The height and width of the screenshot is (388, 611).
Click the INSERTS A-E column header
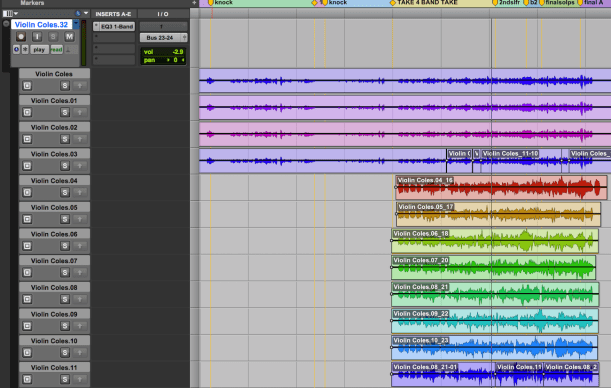coord(113,14)
